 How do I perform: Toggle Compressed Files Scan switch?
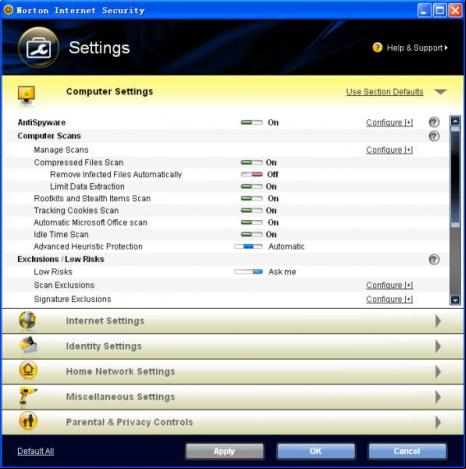coord(252,163)
